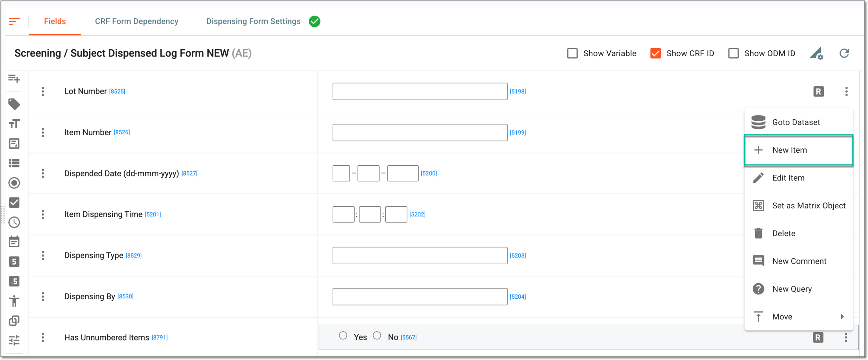The image size is (868, 360).
Task: Open right kebab menu of Has Unnumbered Items row
Action: (x=846, y=337)
